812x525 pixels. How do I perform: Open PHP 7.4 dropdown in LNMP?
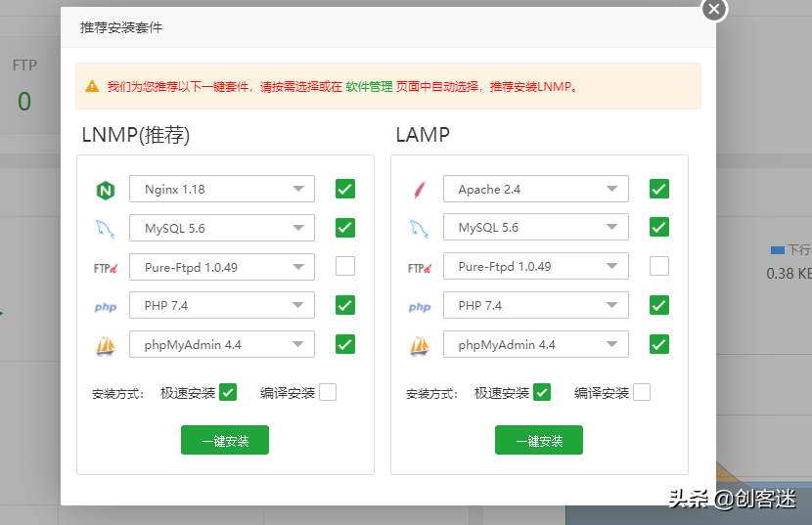222,305
